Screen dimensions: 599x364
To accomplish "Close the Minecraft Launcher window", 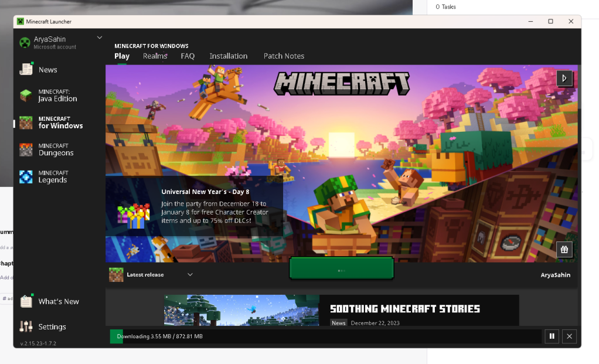I will pos(571,21).
